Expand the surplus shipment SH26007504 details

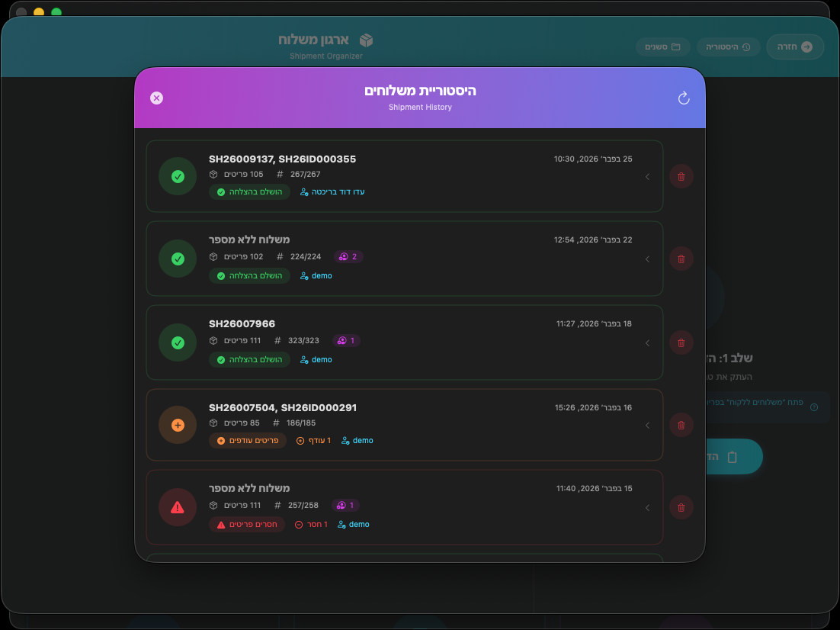tap(647, 425)
